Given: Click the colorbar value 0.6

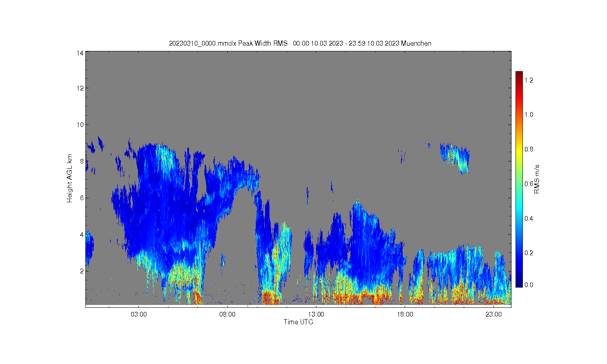Looking at the screenshot, I should (x=528, y=184).
